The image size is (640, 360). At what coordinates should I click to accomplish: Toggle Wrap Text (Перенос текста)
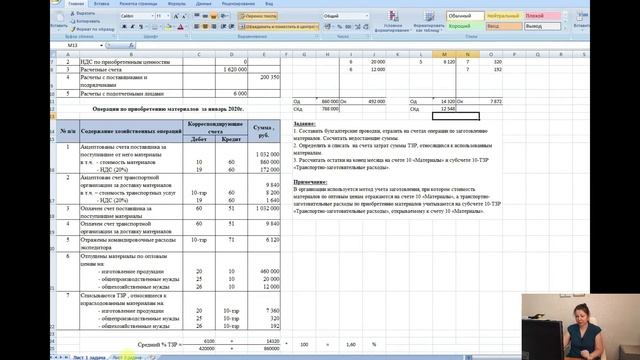click(258, 16)
